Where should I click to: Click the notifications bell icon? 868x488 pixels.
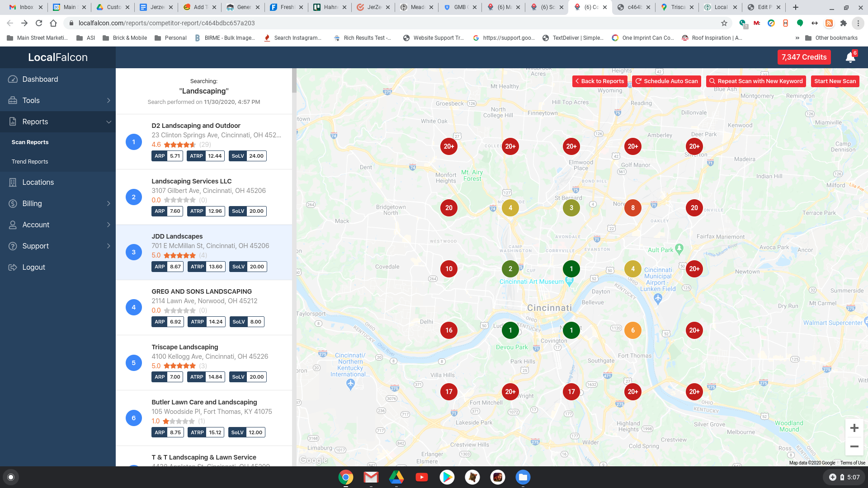[850, 57]
